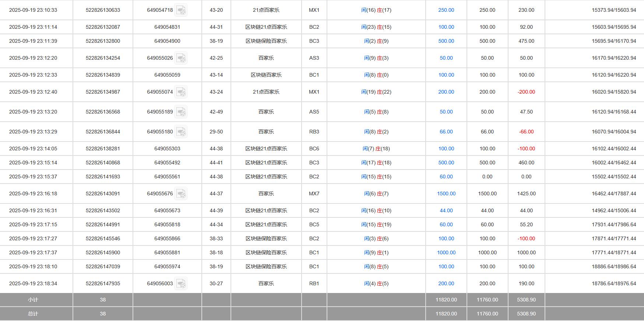Select win amount 1425.00
The width and height of the screenshot is (644, 321).
pos(526,193)
